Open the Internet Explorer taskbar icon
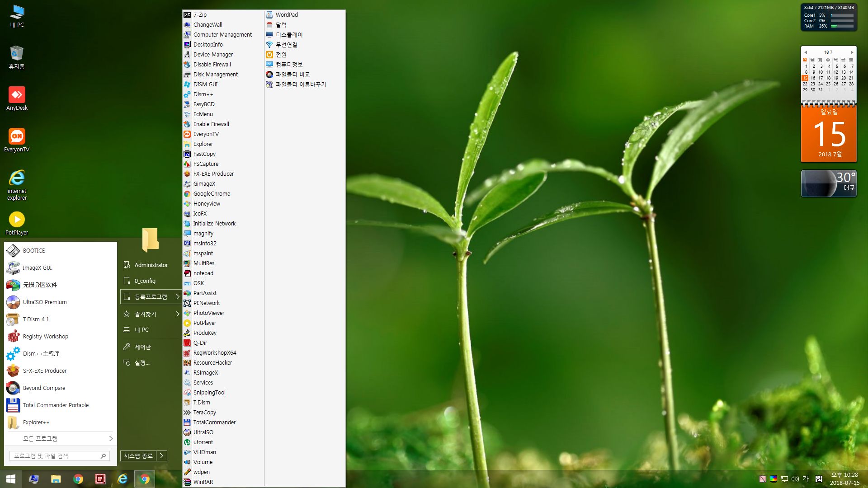The image size is (868, 488). pos(123,479)
